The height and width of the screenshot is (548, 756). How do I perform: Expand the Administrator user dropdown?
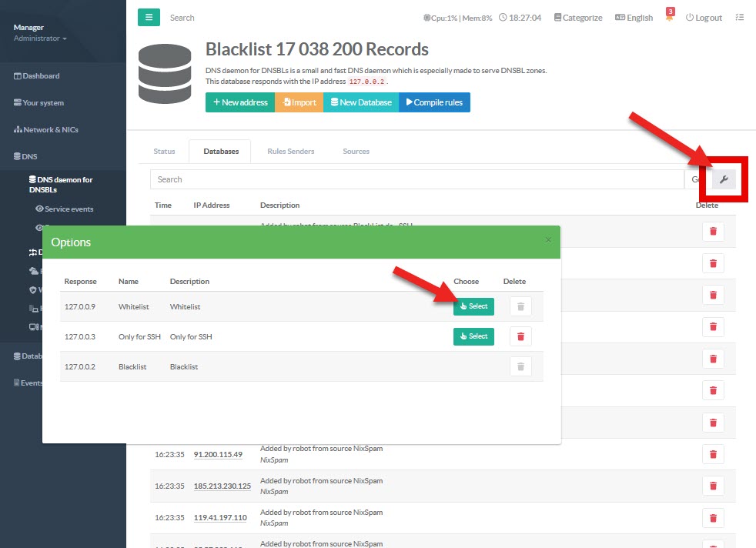click(40, 38)
